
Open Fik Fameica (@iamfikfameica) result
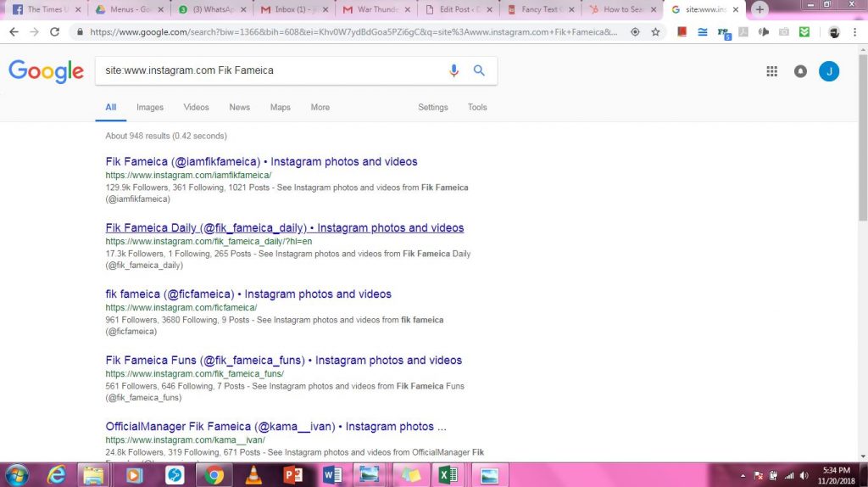pyautogui.click(x=261, y=162)
